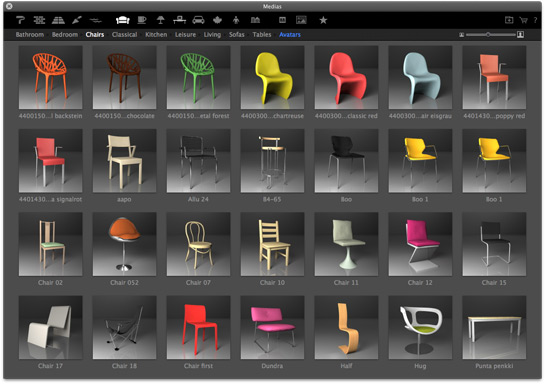
Task: Show favorites with the star icon
Action: (323, 20)
